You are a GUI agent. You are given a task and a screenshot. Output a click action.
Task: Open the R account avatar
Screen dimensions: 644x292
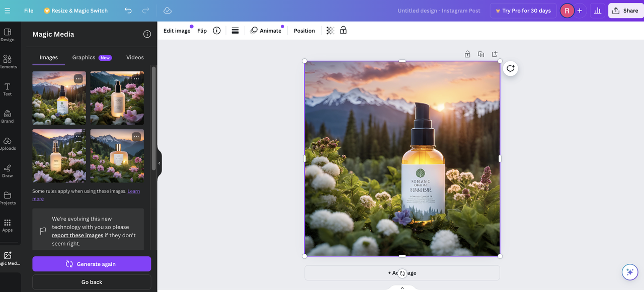pyautogui.click(x=567, y=11)
